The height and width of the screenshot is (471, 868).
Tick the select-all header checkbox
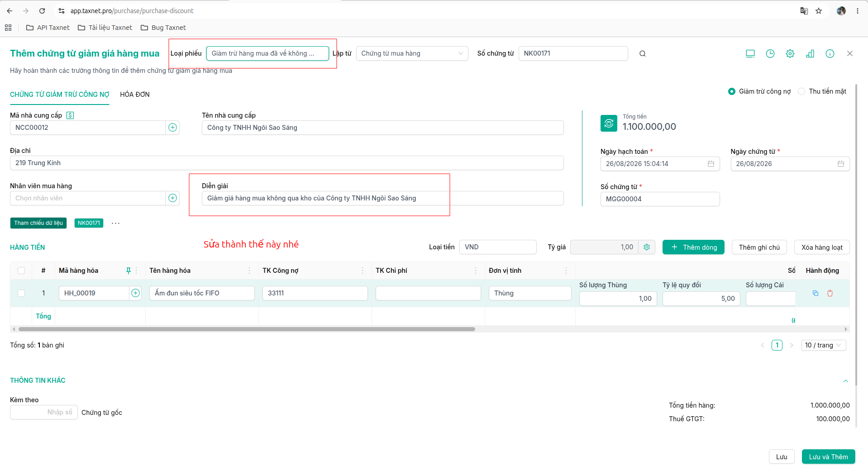(21, 271)
